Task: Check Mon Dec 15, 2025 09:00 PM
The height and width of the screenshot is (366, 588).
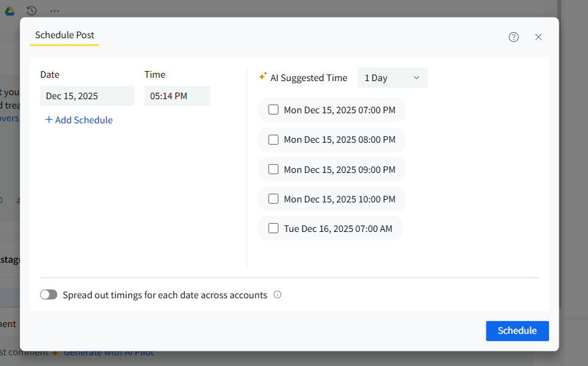Action: (273, 170)
